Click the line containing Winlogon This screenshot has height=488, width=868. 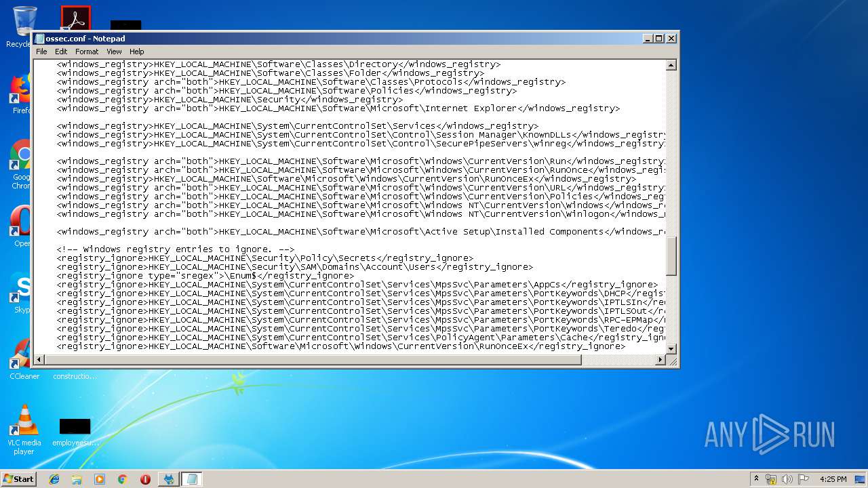[x=361, y=214]
